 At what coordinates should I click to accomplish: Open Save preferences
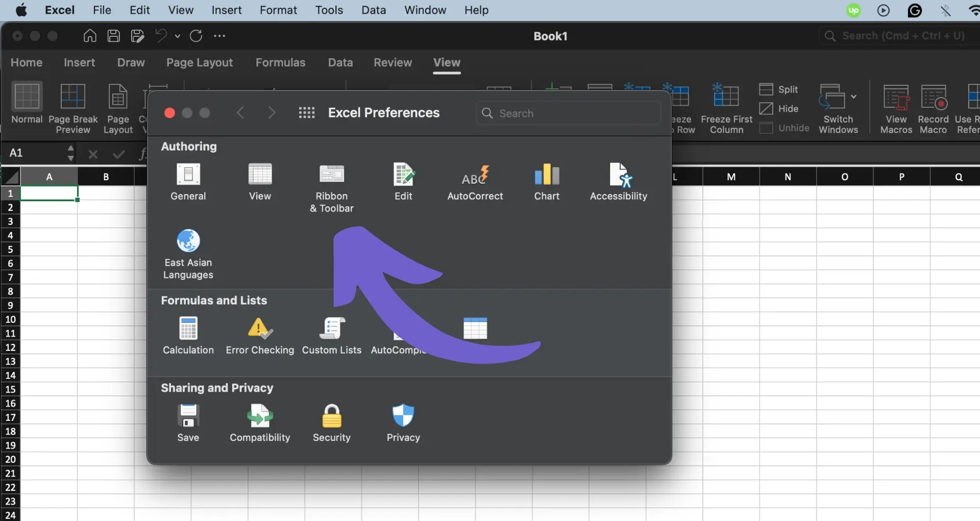pos(188,423)
